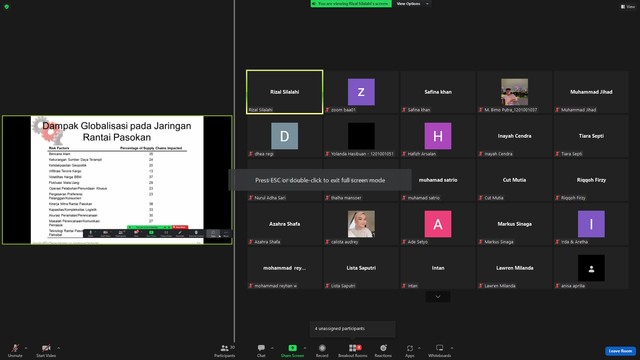Select anisa aprilia's tile with person icon
The image size is (640, 360).
(x=591, y=268)
